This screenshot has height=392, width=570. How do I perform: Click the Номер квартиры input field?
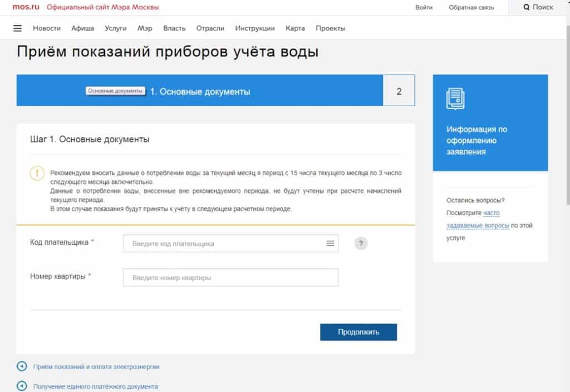point(230,277)
